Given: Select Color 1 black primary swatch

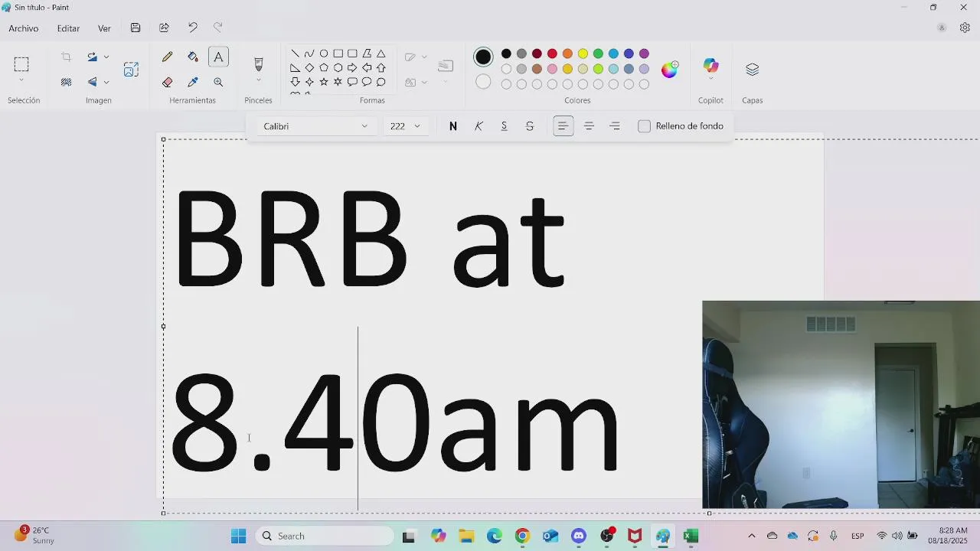Looking at the screenshot, I should pos(483,57).
